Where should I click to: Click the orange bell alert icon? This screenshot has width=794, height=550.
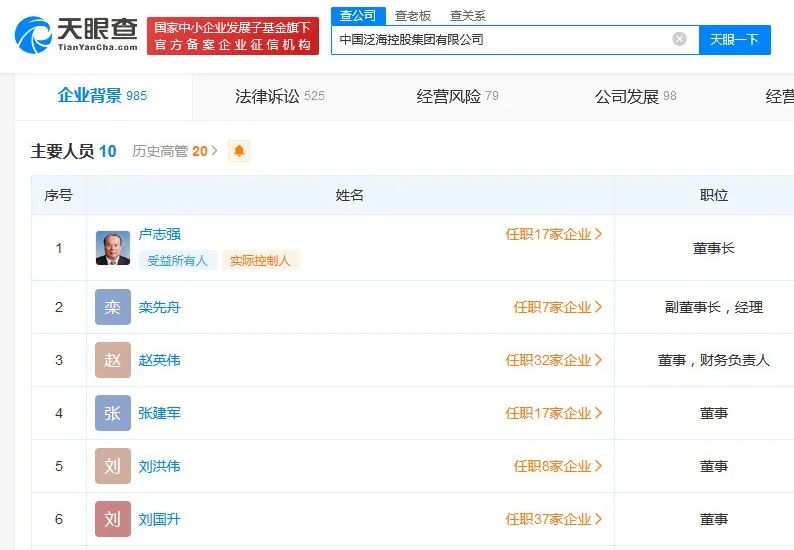click(x=239, y=151)
